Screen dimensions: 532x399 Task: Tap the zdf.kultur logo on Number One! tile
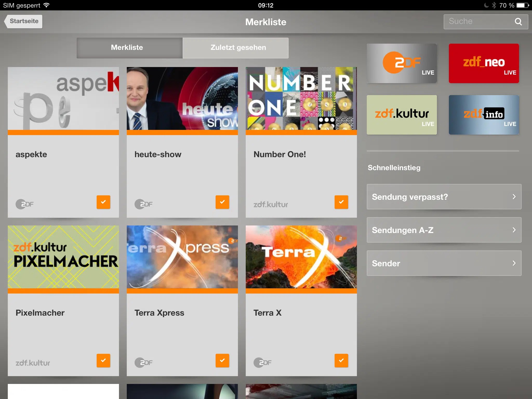[x=270, y=204]
